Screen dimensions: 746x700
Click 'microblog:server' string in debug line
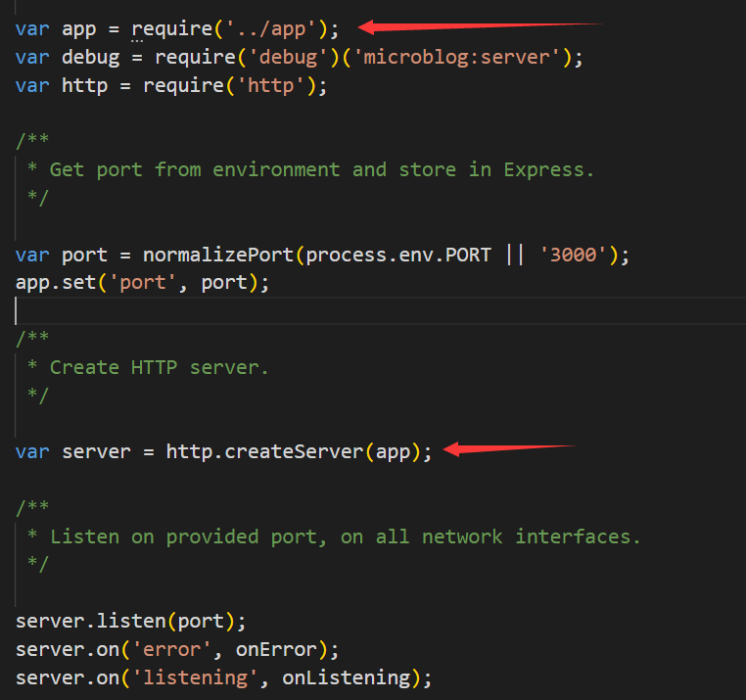tap(456, 58)
